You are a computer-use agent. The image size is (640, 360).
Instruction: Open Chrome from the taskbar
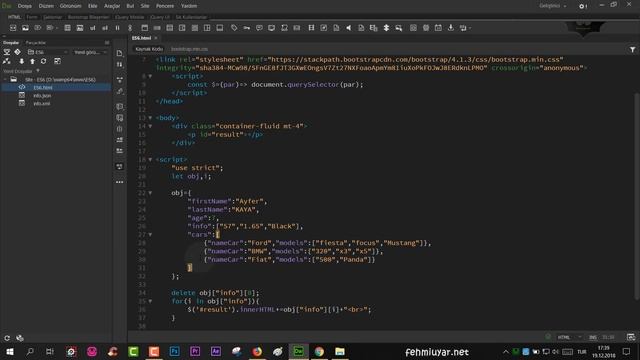click(319, 351)
